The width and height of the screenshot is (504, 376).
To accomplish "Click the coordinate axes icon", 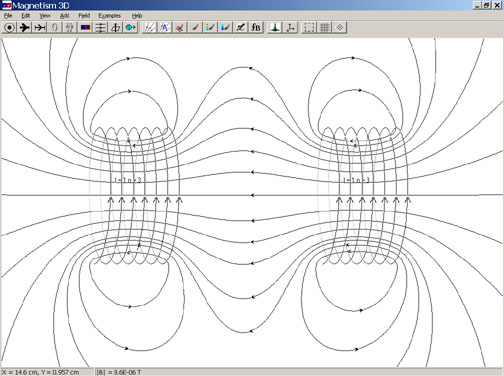I will (x=290, y=27).
